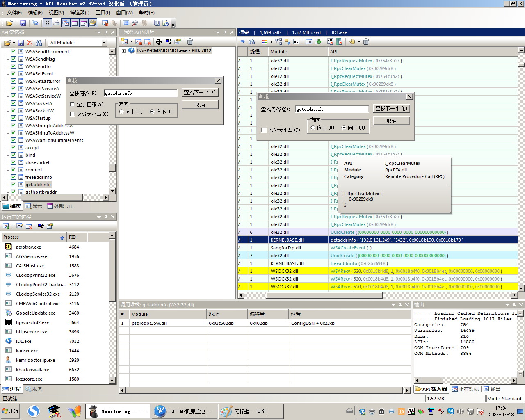Click search text field in left find dialog
The height and width of the screenshot is (420, 525).
pyautogui.click(x=140, y=93)
